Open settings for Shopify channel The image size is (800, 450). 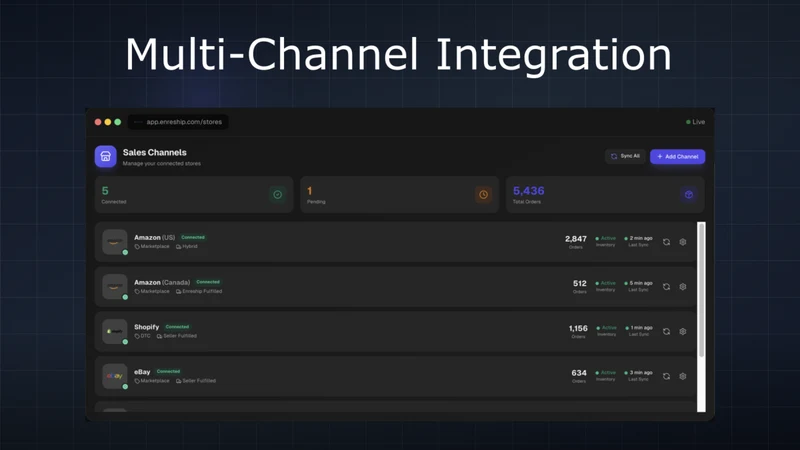point(683,332)
